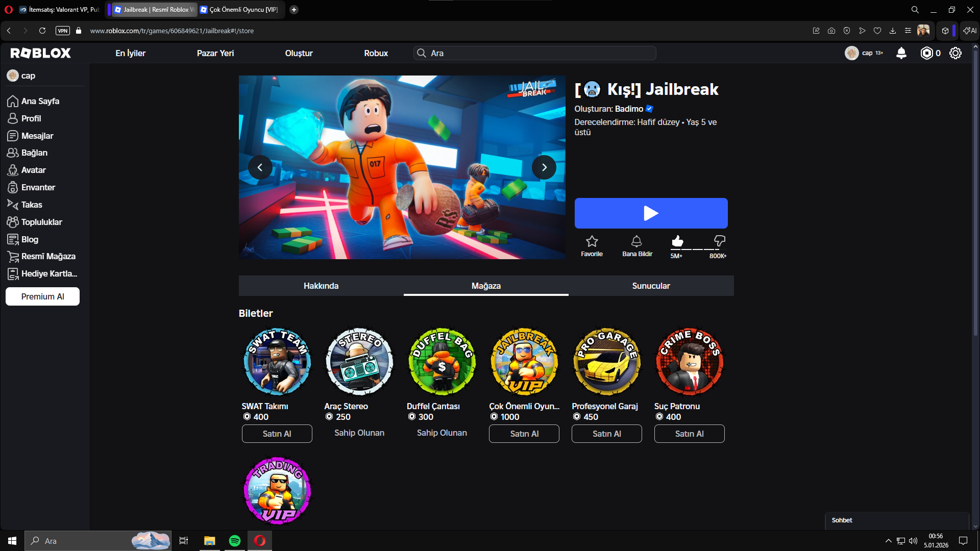Open the Crime Boss pass badge
The image size is (980, 551).
pos(690,362)
